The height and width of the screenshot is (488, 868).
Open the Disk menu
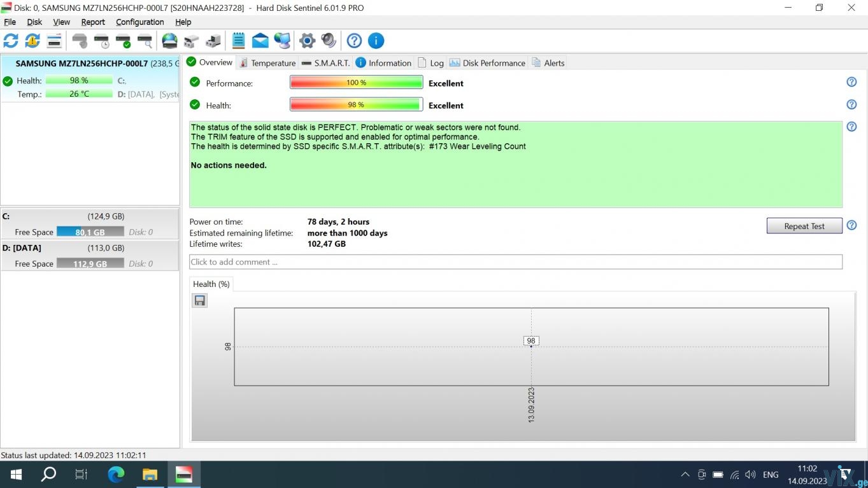[x=34, y=22]
